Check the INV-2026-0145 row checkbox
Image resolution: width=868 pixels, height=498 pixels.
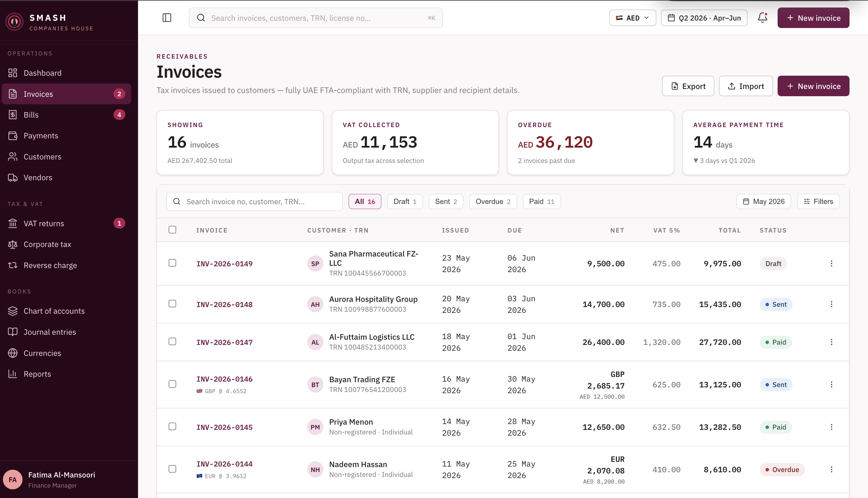(x=172, y=427)
